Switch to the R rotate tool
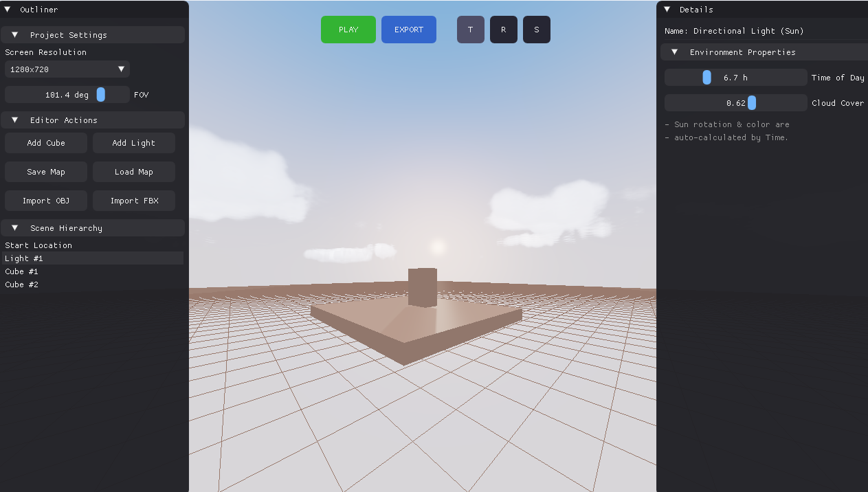The width and height of the screenshot is (868, 492). (503, 30)
